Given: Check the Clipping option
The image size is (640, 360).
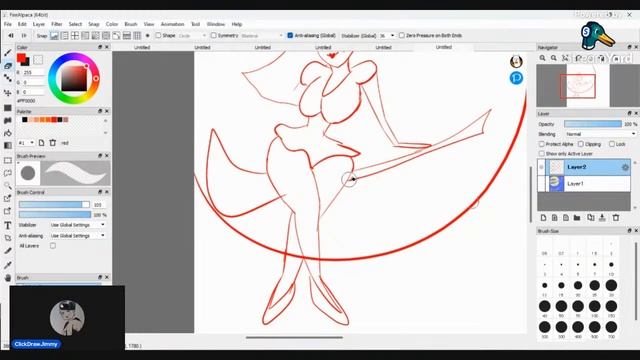Looking at the screenshot, I should point(581,144).
